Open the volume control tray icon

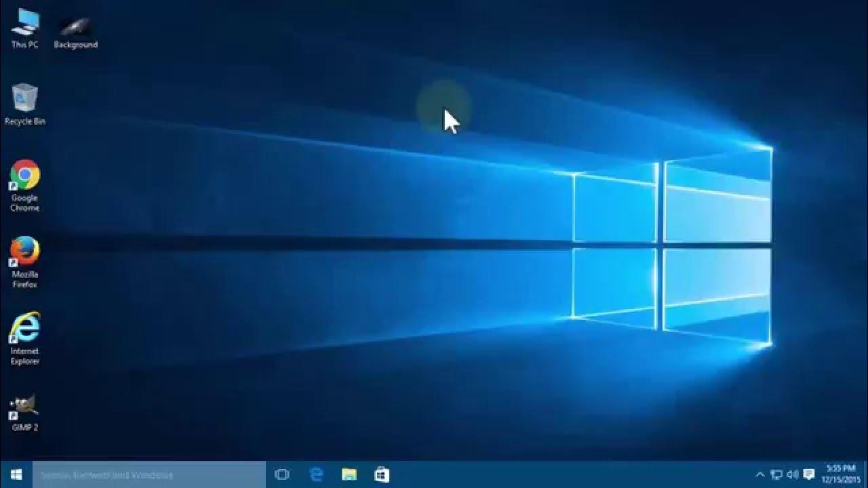point(792,474)
